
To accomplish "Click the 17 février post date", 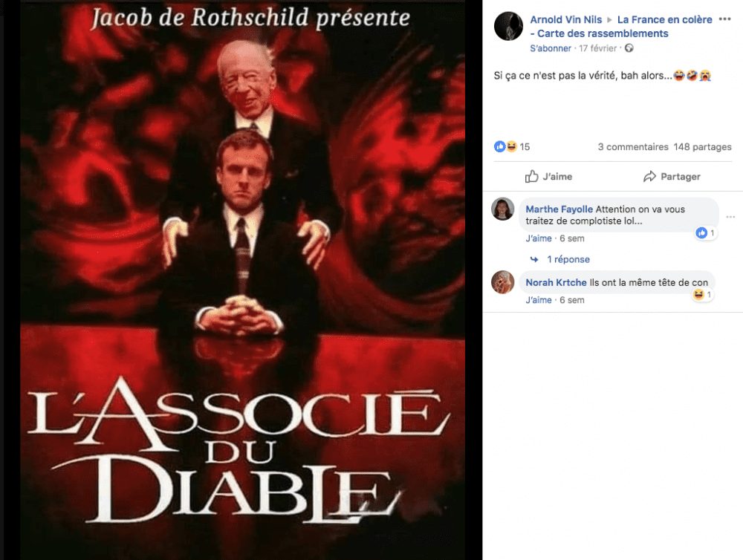I will click(x=597, y=48).
